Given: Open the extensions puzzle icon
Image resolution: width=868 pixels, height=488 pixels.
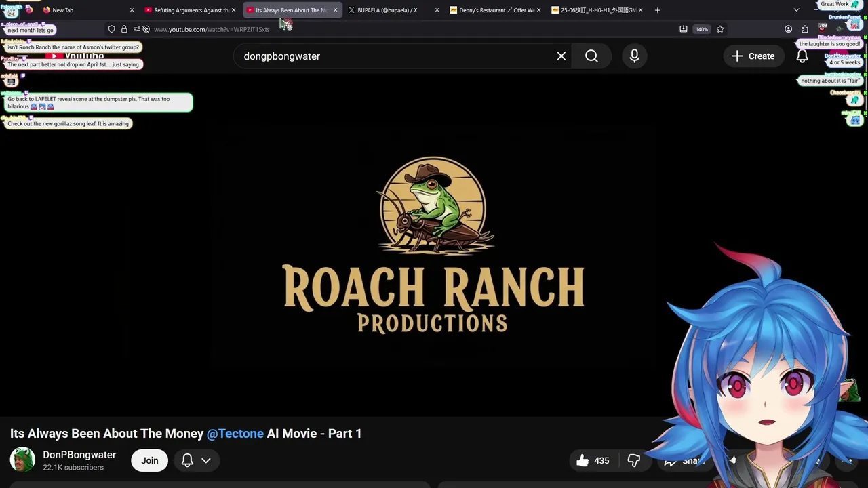Looking at the screenshot, I should (805, 29).
